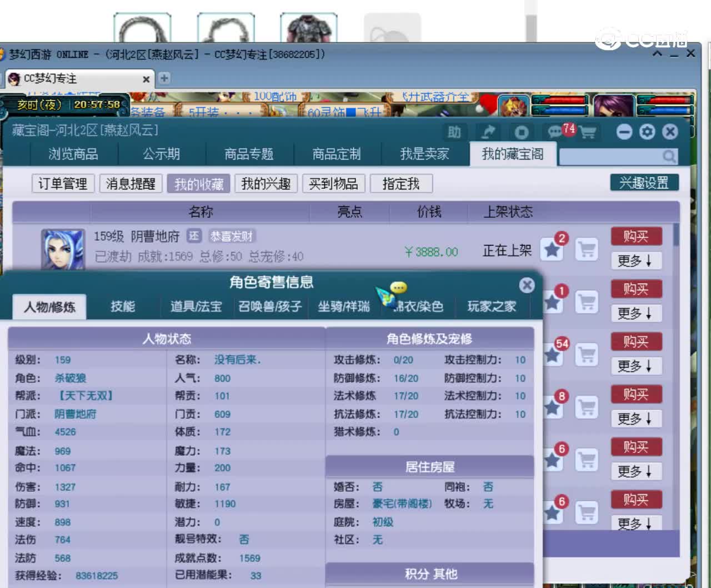Switch to 商品专题 tab
711x588 pixels.
249,154
